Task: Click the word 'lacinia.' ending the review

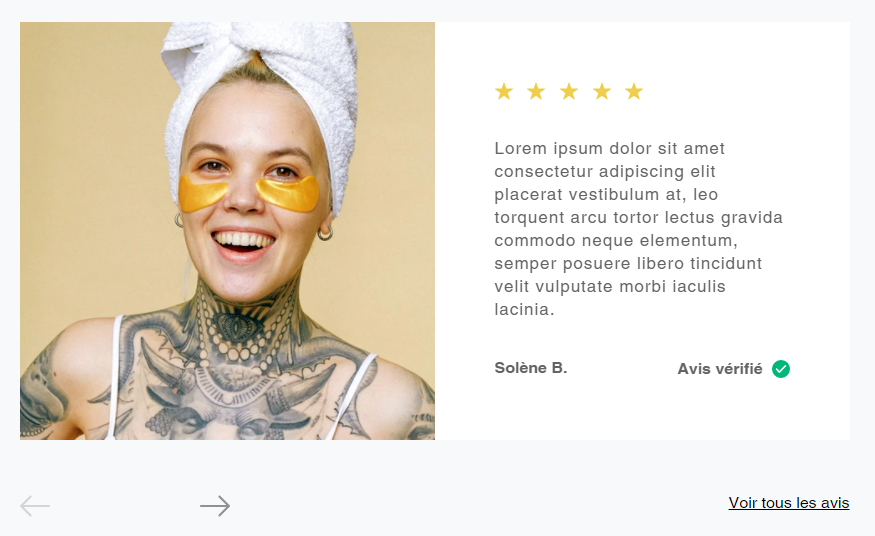Action: tap(525, 309)
